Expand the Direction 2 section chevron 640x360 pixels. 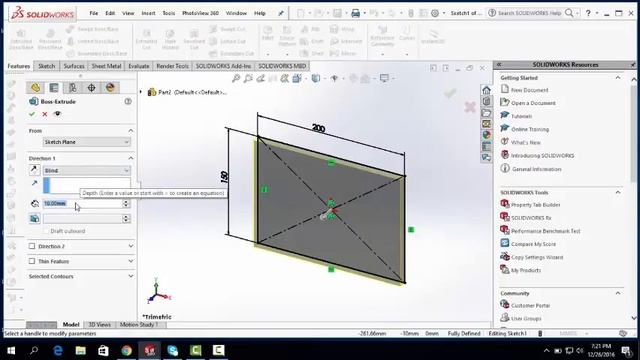click(131, 246)
